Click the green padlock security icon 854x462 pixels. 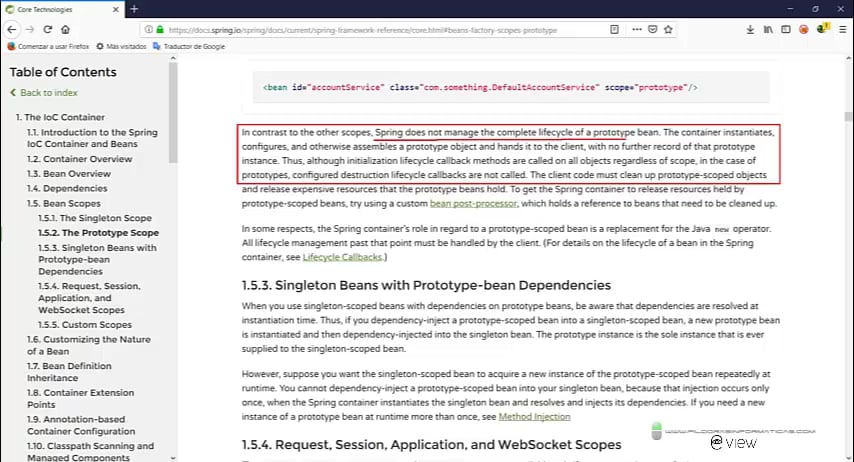(x=160, y=29)
